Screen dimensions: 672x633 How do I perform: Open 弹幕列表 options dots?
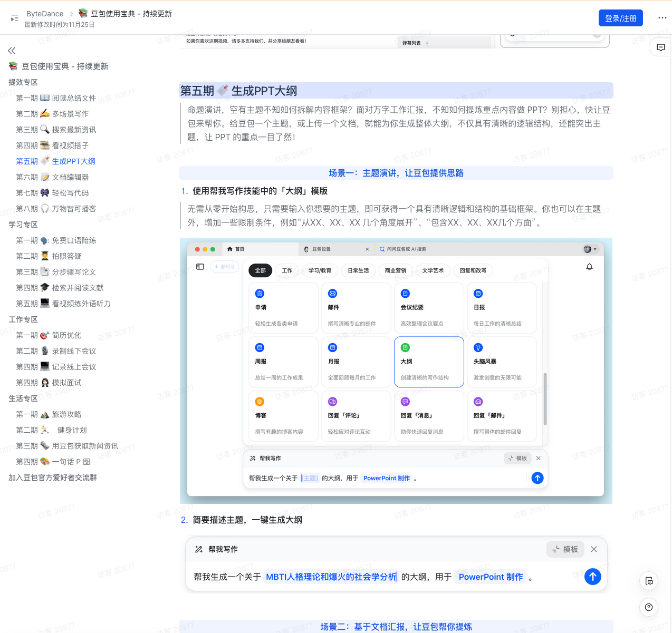tap(427, 43)
